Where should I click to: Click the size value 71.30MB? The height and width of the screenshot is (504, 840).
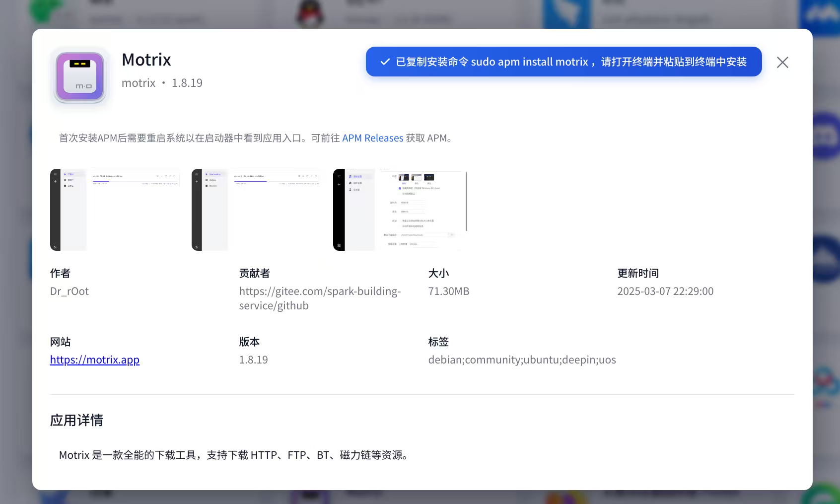pyautogui.click(x=449, y=291)
